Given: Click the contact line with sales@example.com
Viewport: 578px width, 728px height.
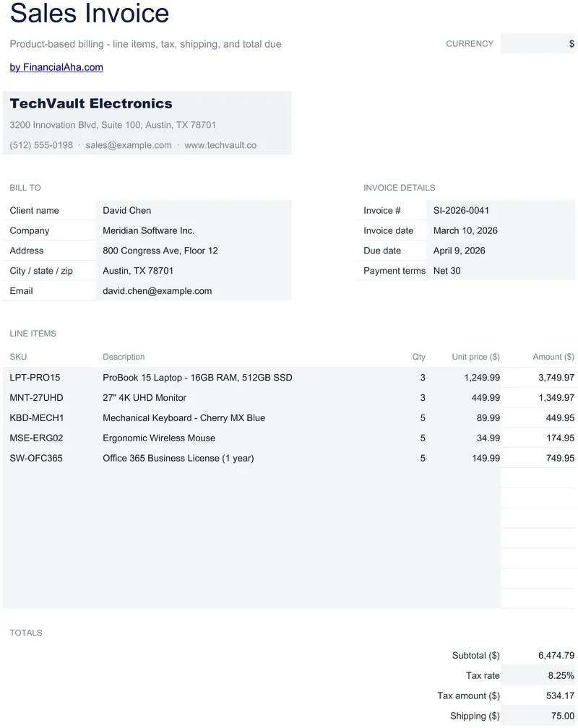Looking at the screenshot, I should (x=133, y=145).
